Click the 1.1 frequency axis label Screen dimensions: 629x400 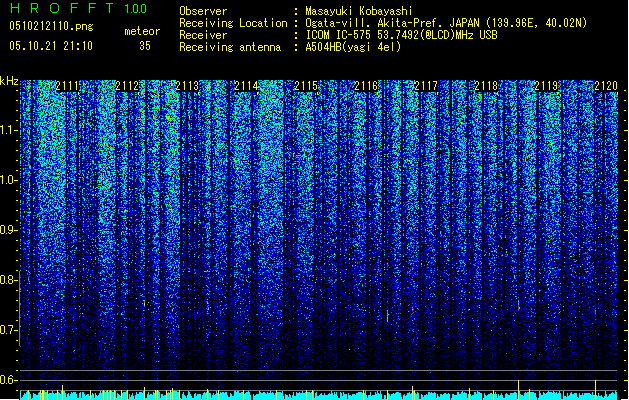pos(8,130)
